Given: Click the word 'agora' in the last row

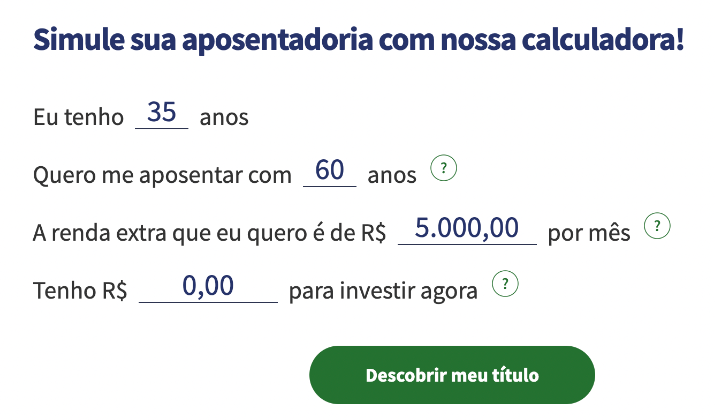Looking at the screenshot, I should pos(449,292).
